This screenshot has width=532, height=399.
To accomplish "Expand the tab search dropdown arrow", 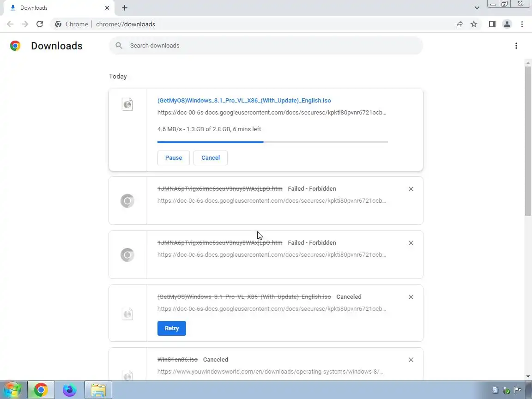I will [477, 8].
